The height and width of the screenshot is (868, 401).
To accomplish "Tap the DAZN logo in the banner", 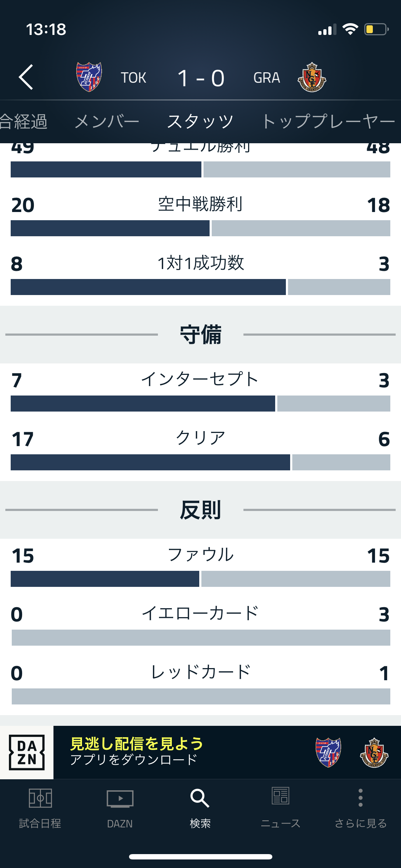I will [x=27, y=752].
